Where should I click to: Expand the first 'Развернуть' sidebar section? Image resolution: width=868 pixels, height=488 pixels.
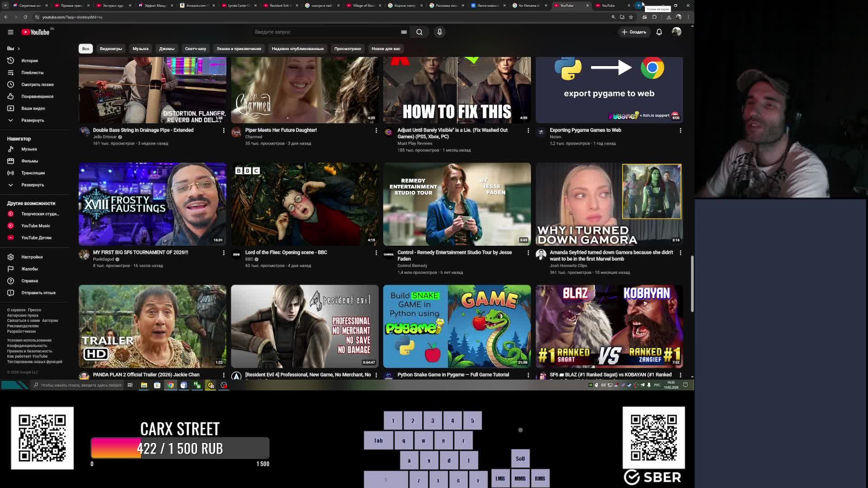32,120
